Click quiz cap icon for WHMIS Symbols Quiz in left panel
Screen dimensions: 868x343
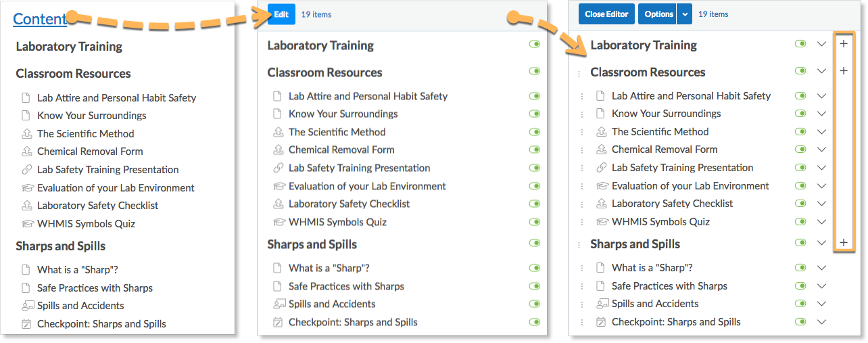[x=27, y=224]
